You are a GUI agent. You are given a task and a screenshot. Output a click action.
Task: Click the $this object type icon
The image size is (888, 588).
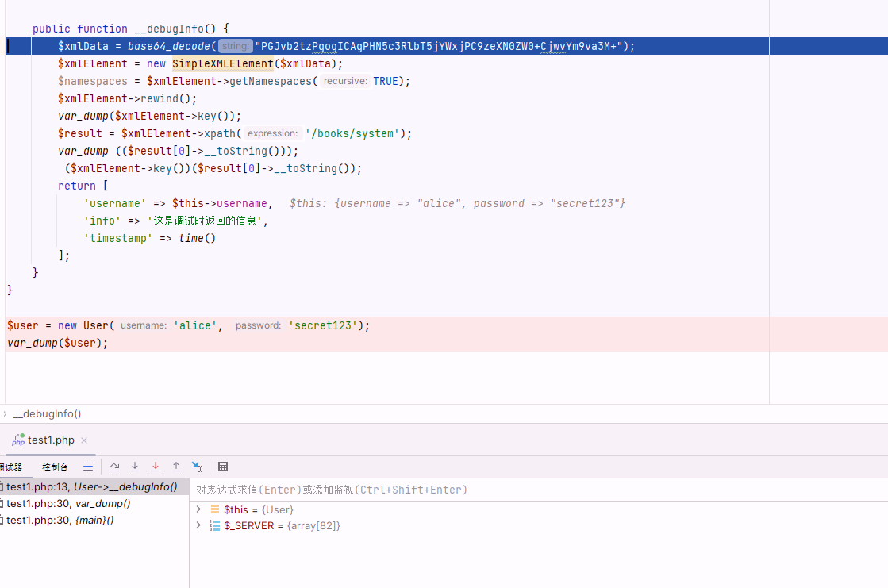(x=214, y=509)
